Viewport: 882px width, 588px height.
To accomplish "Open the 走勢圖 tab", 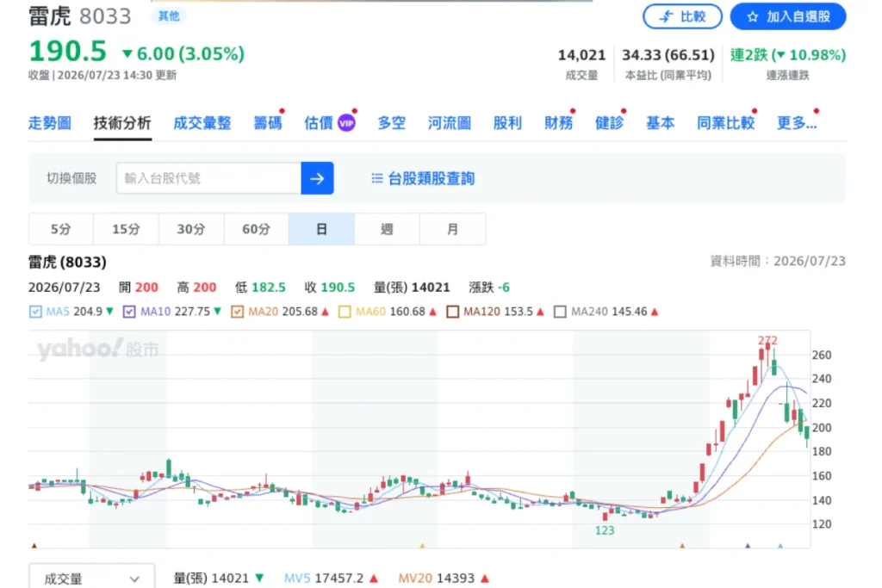I will [49, 122].
